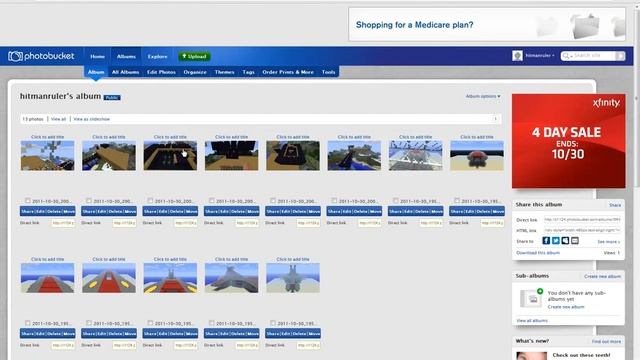This screenshot has height=360, width=640.
Task: Open the Tools menu item
Action: coord(328,72)
